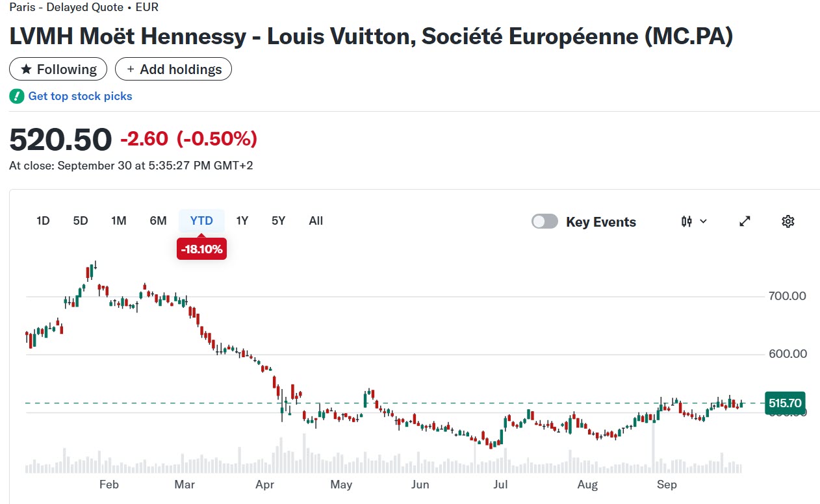Switch to 6M time range
The width and height of the screenshot is (820, 504).
tap(158, 221)
